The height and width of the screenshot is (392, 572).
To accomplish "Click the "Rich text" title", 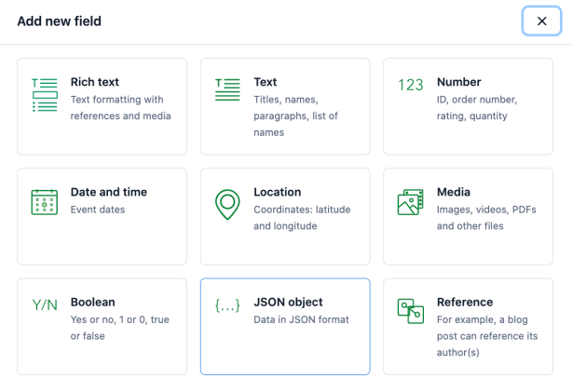I will (x=95, y=82).
